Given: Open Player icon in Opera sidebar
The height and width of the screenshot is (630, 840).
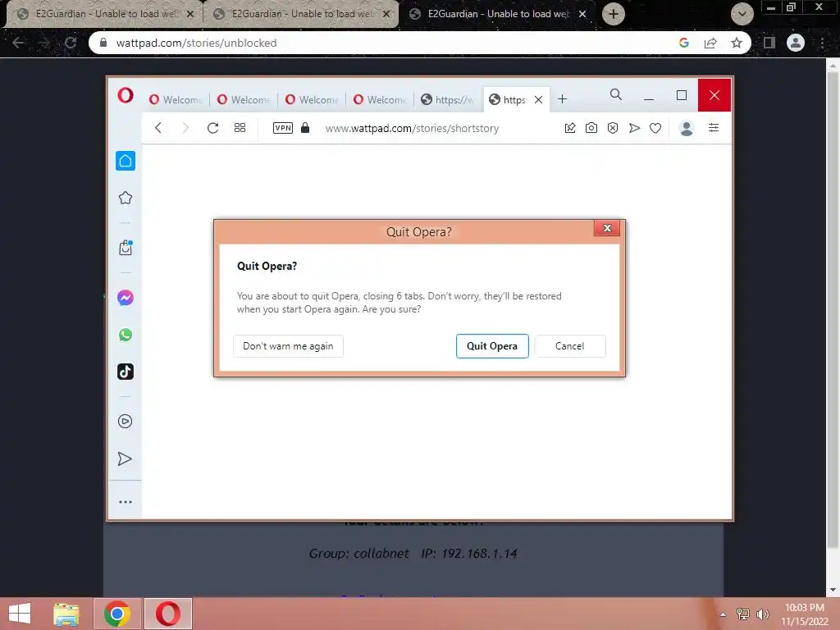Looking at the screenshot, I should tap(126, 421).
